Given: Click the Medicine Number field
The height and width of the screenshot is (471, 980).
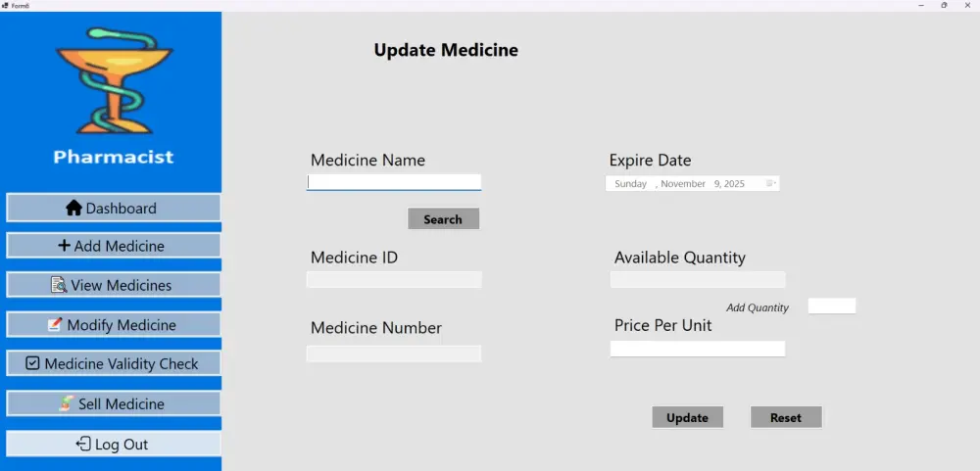Looking at the screenshot, I should point(394,353).
